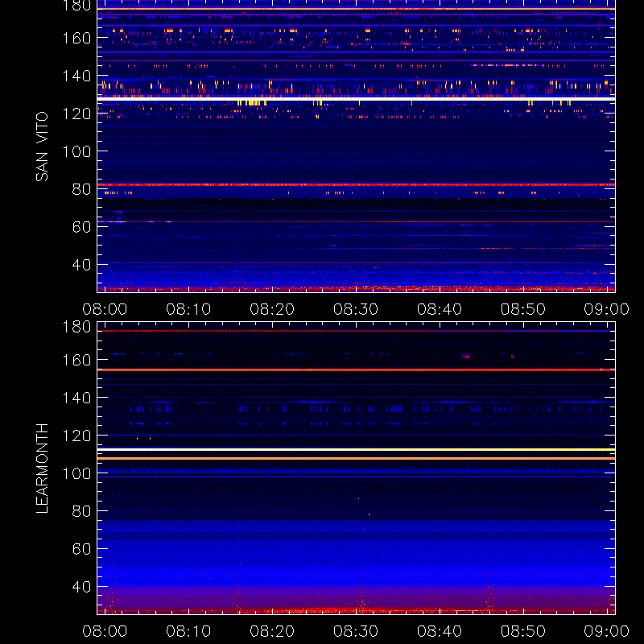
Task: Pick the 140 tick label on Learmonth axis
Action: click(76, 398)
